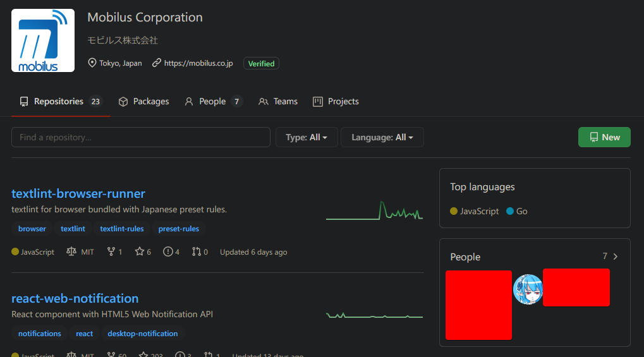Click the react-web-notification activity graph
Screen dimensions: 644x357
(x=374, y=315)
